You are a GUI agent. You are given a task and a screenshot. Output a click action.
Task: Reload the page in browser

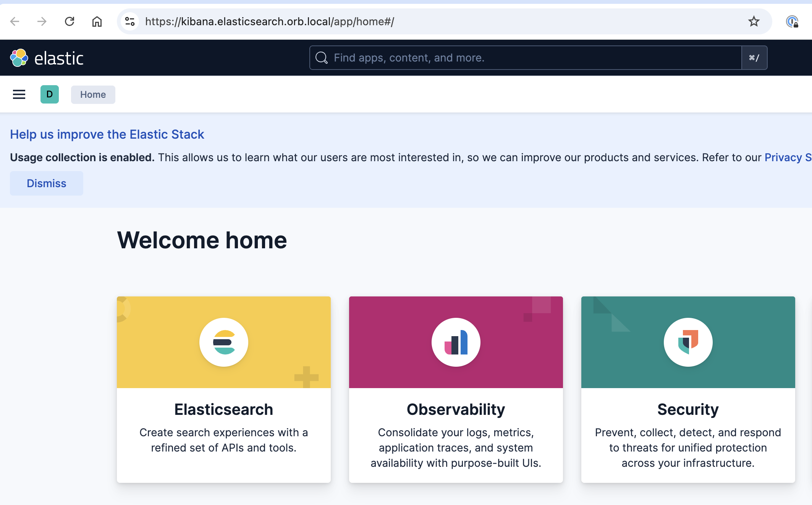click(70, 21)
